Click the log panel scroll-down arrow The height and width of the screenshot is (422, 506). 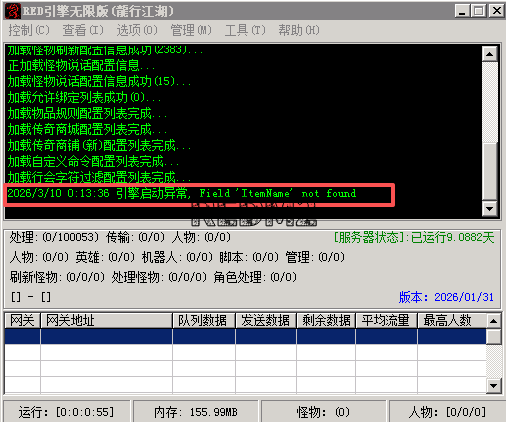(490, 209)
